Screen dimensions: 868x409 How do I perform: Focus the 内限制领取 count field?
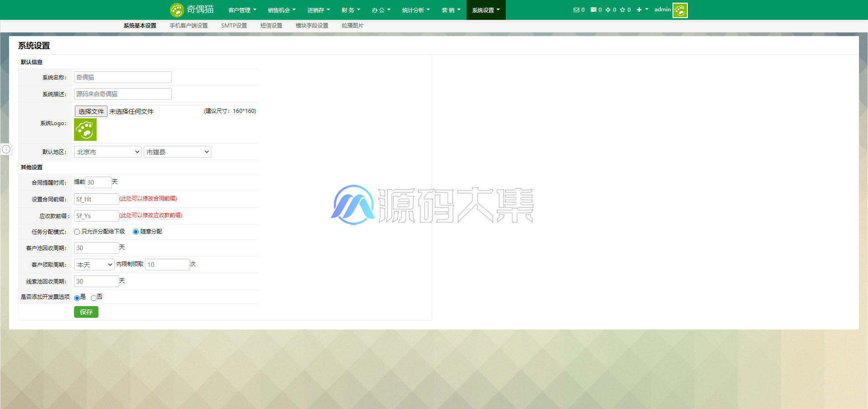[x=168, y=265]
